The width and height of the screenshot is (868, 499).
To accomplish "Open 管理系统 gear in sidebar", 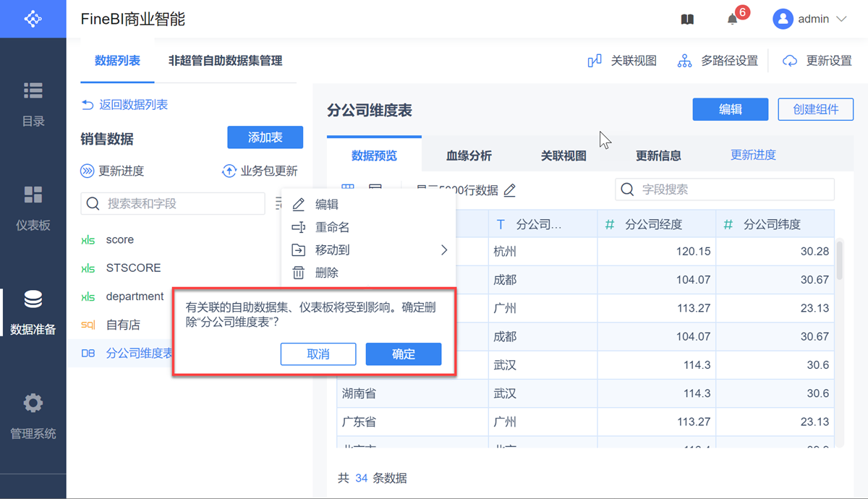I will coord(33,414).
